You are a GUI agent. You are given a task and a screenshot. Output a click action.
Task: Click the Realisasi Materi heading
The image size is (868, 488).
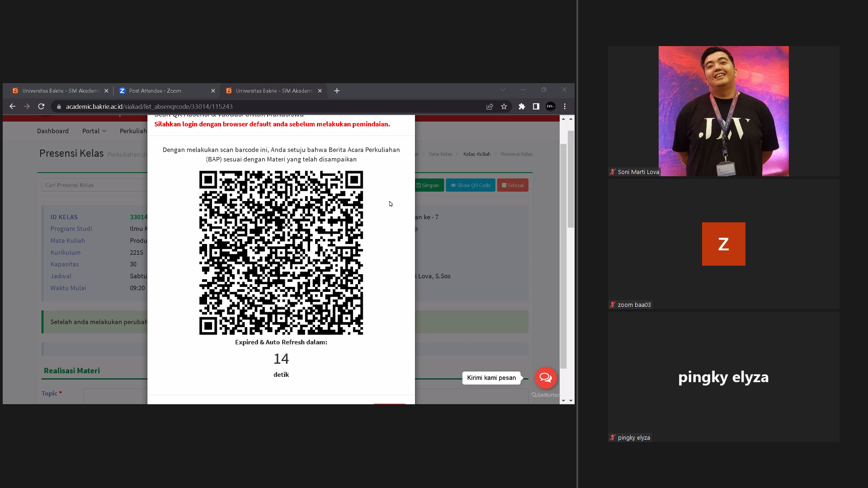point(72,371)
